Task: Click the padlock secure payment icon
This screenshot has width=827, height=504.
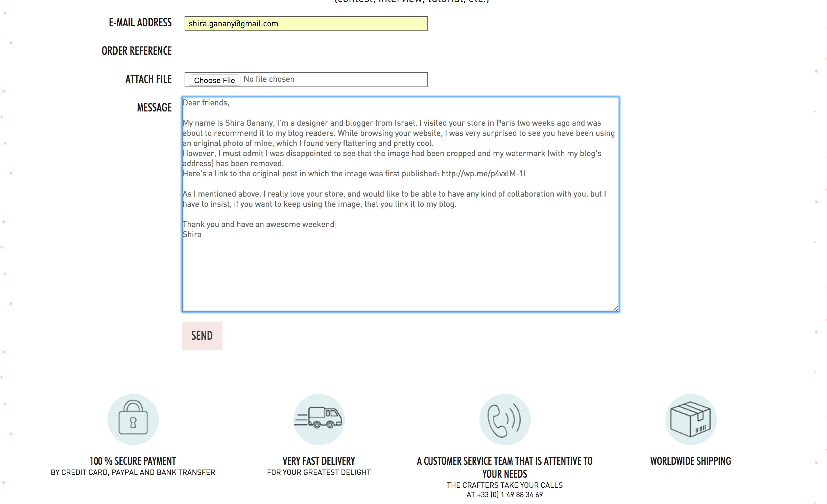Action: 133,419
